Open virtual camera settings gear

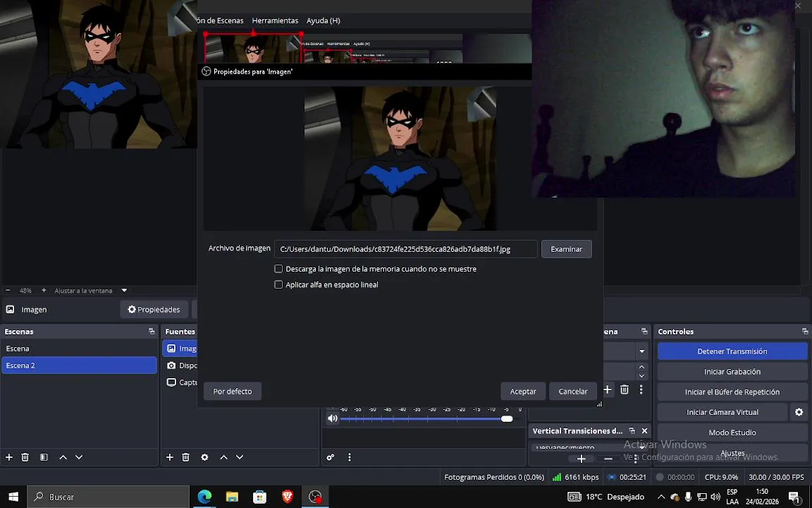pyautogui.click(x=799, y=412)
